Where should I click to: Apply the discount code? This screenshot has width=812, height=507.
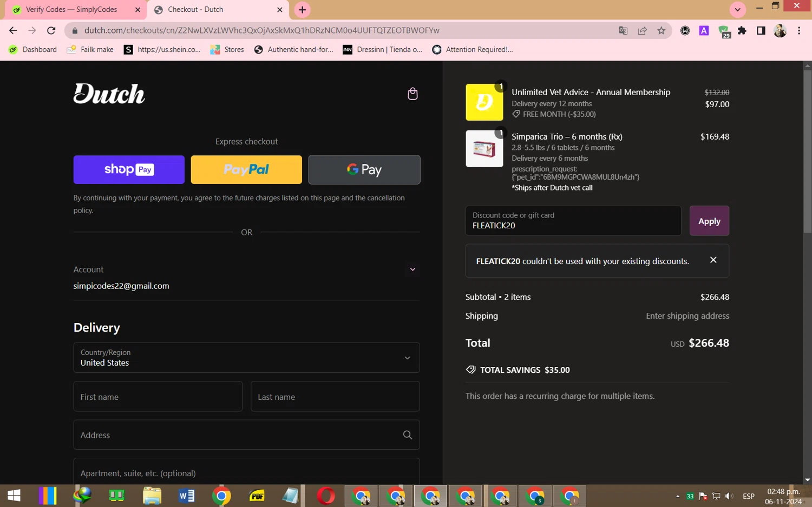pos(709,221)
